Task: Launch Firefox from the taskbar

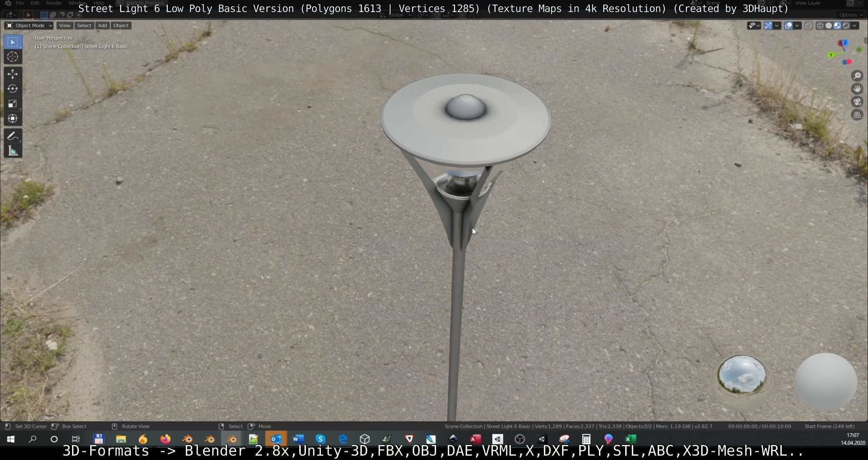Action: [165, 439]
